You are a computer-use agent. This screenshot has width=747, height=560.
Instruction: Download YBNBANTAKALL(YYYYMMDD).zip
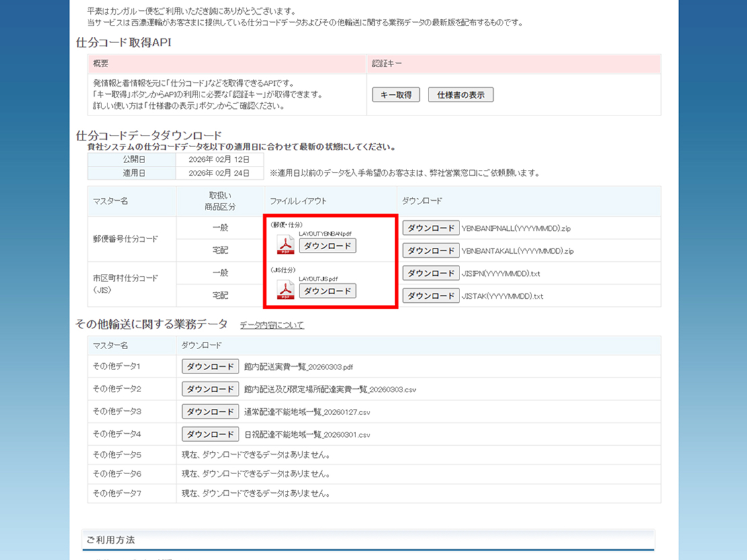[x=431, y=250]
